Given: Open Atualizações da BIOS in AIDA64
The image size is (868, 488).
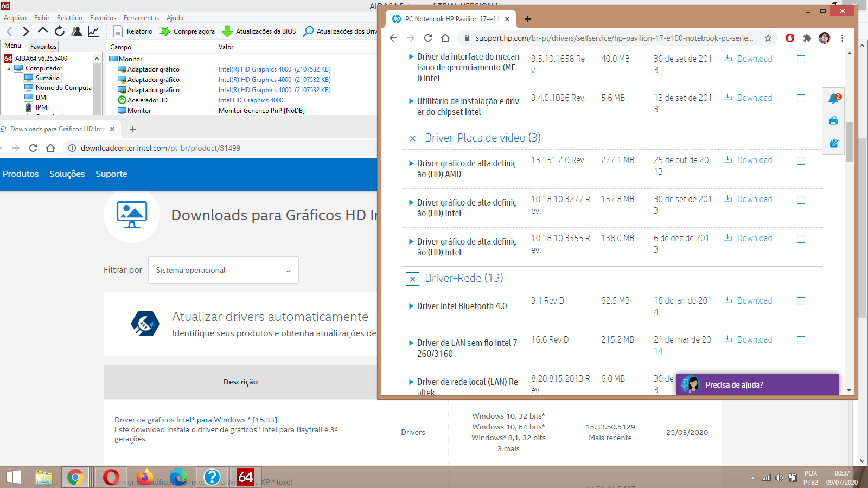Looking at the screenshot, I should 259,31.
